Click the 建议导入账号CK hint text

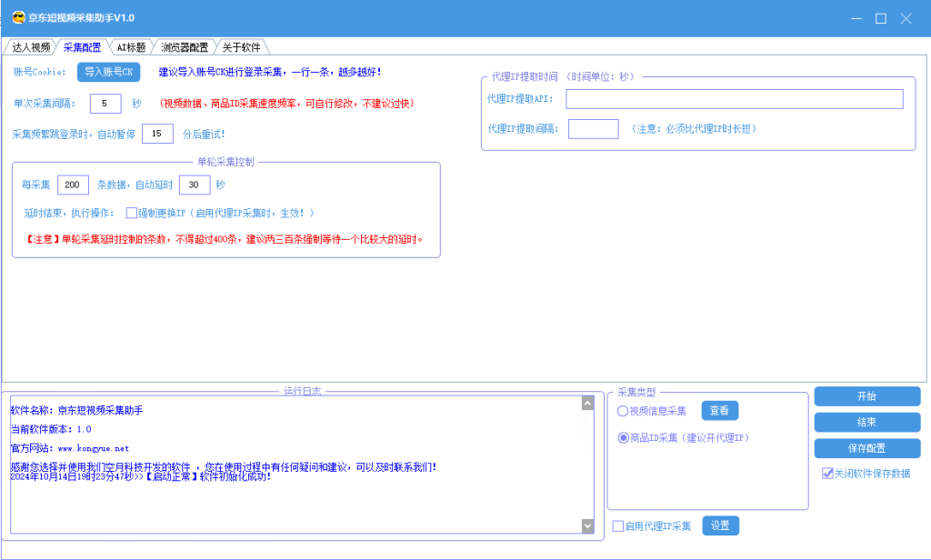click(x=270, y=72)
